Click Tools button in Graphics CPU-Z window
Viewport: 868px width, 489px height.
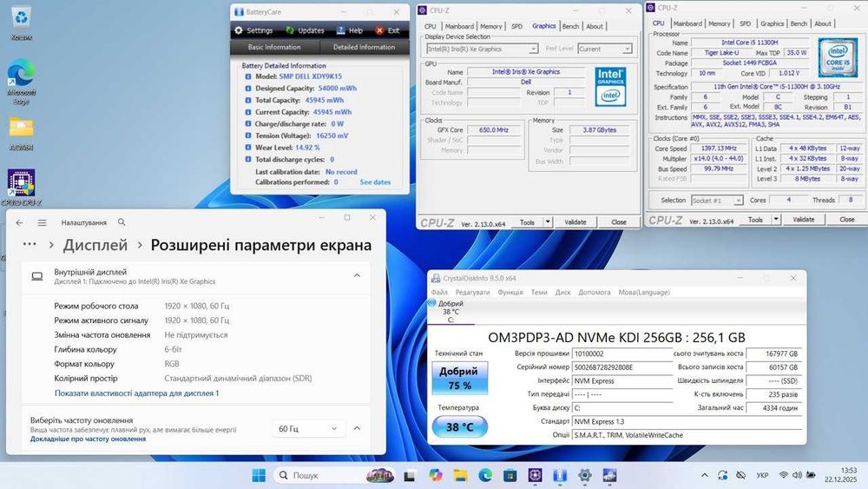pos(527,222)
